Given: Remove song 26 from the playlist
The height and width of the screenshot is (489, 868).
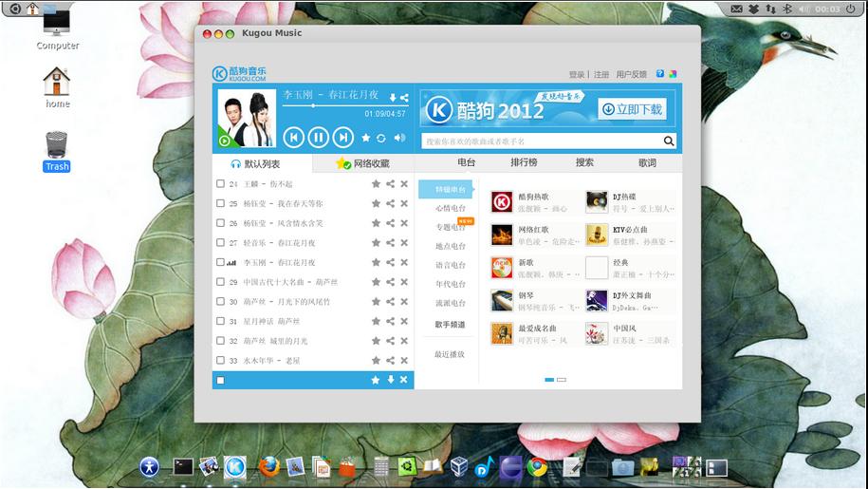Looking at the screenshot, I should coord(404,223).
